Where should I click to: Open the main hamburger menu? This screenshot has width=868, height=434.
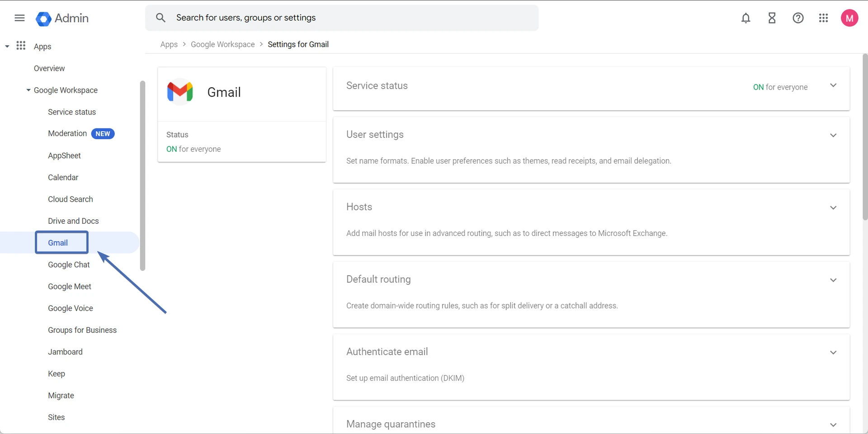19,18
